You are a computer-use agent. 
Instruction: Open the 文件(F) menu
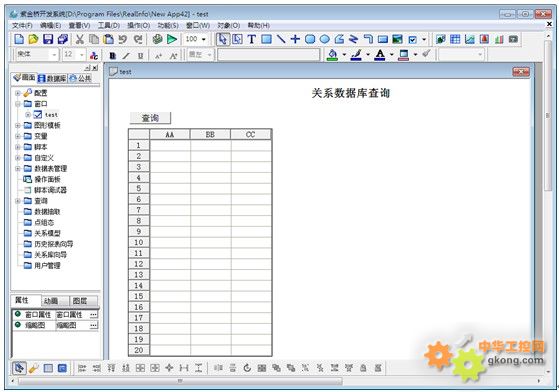point(22,26)
